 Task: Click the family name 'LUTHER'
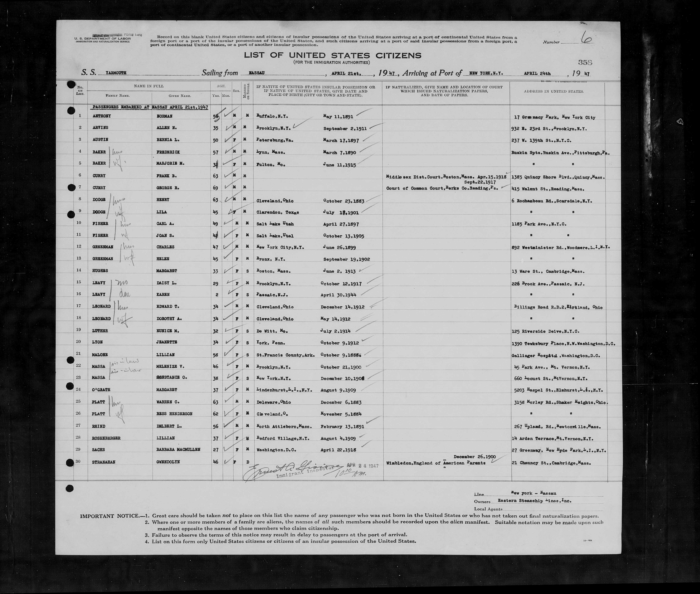point(100,331)
